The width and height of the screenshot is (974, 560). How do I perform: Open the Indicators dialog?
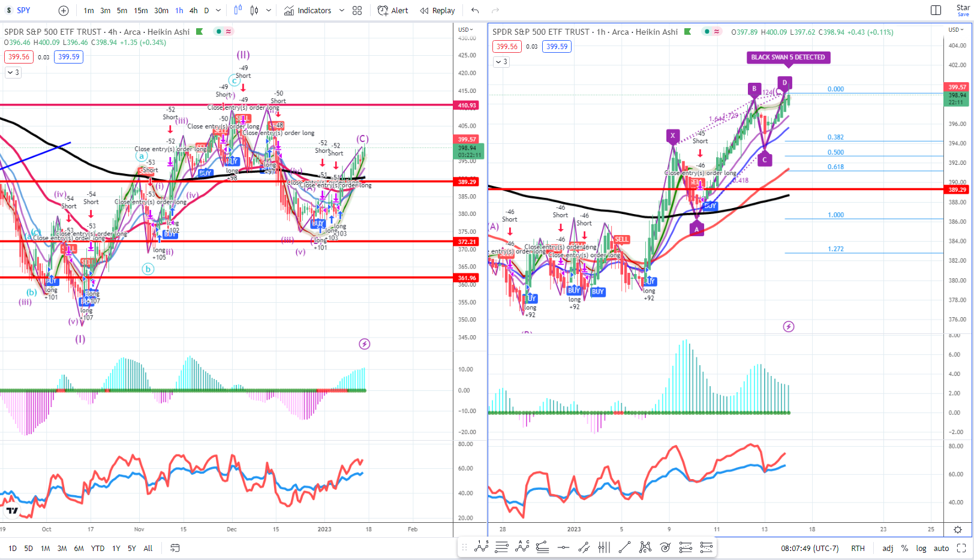pos(308,10)
